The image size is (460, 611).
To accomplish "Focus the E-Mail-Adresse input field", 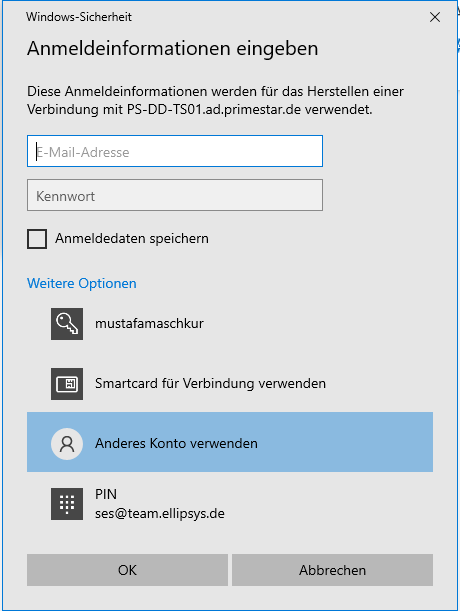I will 175,151.
